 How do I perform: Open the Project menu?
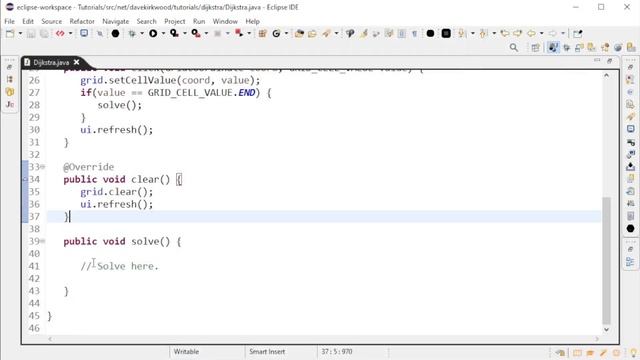tap(175, 21)
